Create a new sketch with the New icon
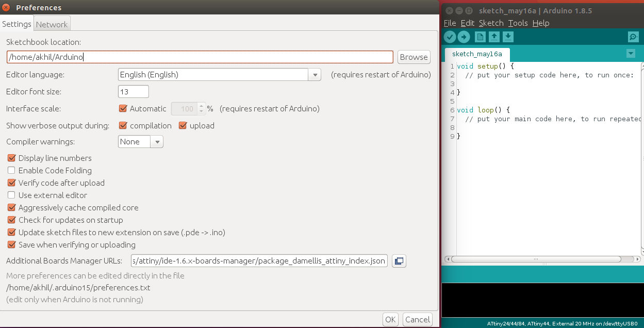This screenshot has width=644, height=328. [x=480, y=37]
